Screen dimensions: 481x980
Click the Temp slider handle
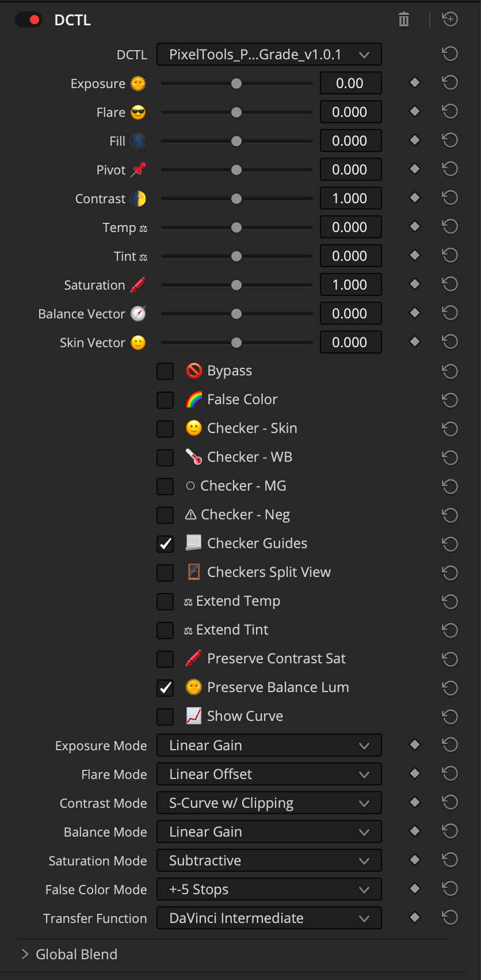(x=236, y=227)
